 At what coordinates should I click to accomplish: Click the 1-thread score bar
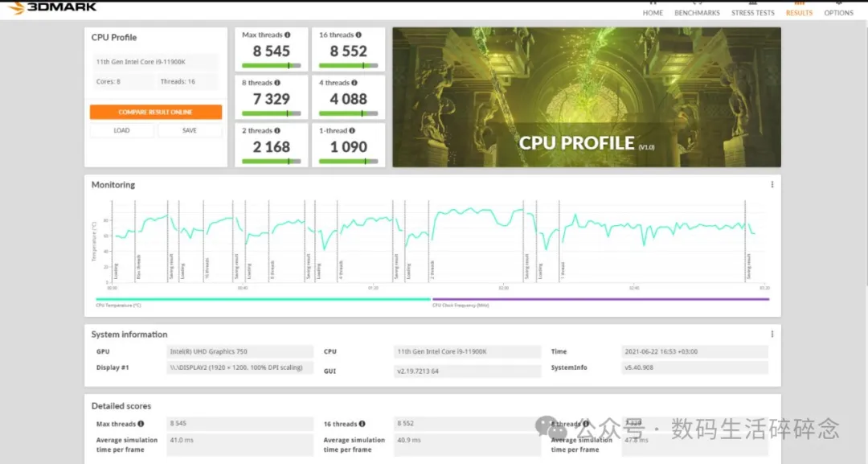coord(348,162)
